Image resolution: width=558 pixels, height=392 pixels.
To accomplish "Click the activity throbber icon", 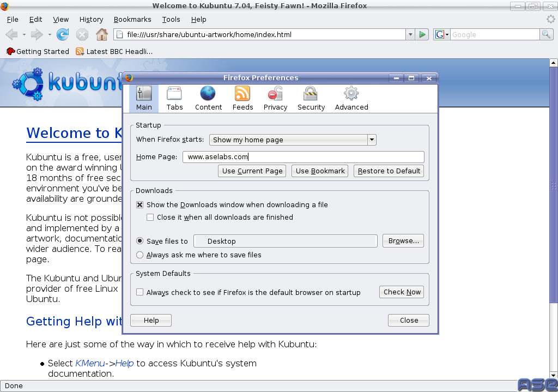I will coord(551,19).
